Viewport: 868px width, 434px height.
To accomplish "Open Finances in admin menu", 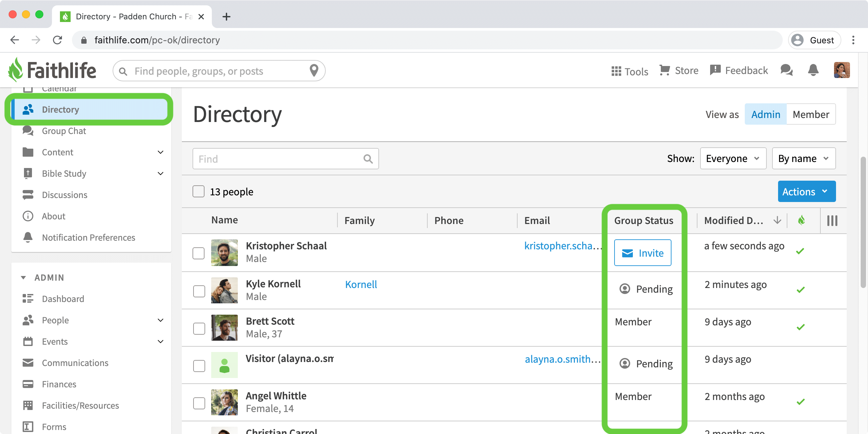I will tap(59, 384).
